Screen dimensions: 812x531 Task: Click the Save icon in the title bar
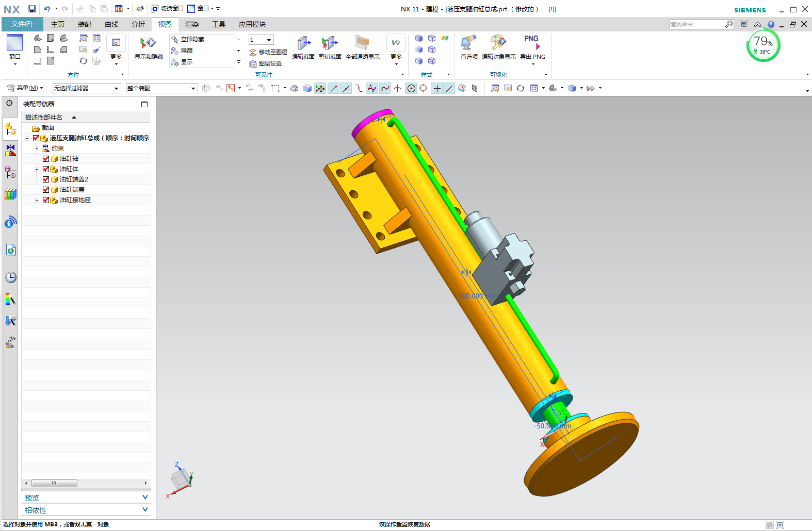[x=32, y=9]
